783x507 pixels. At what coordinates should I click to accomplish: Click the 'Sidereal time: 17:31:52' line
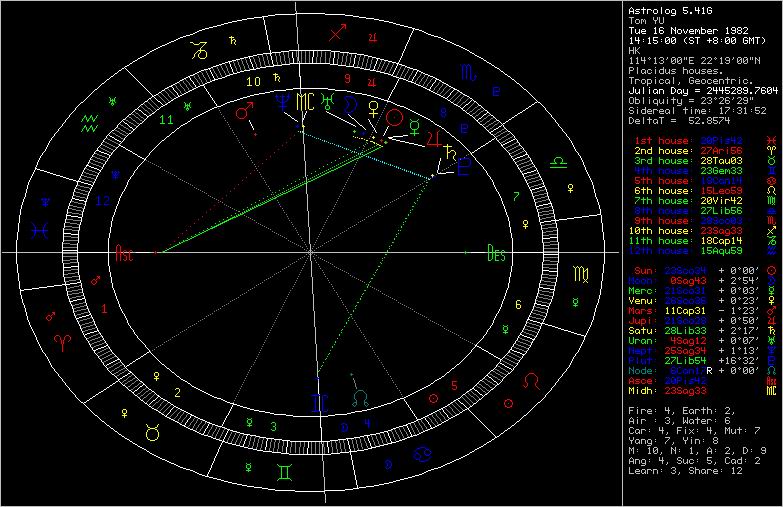pyautogui.click(x=697, y=111)
